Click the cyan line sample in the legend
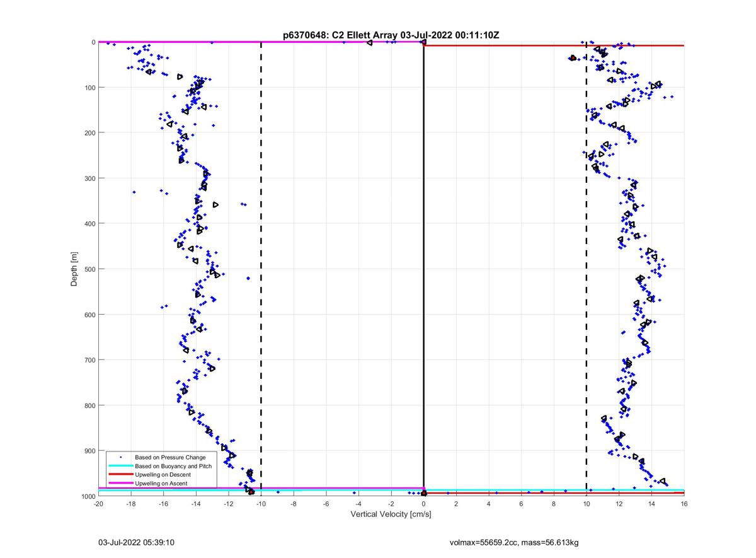This screenshot has height=558, width=756. (x=121, y=466)
